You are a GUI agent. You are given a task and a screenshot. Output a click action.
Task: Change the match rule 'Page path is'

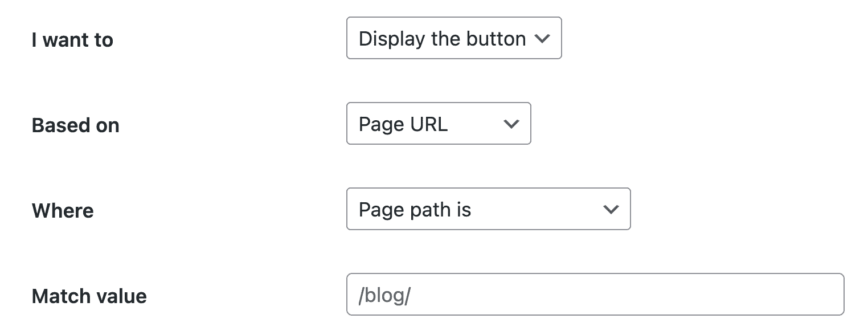pos(488,209)
